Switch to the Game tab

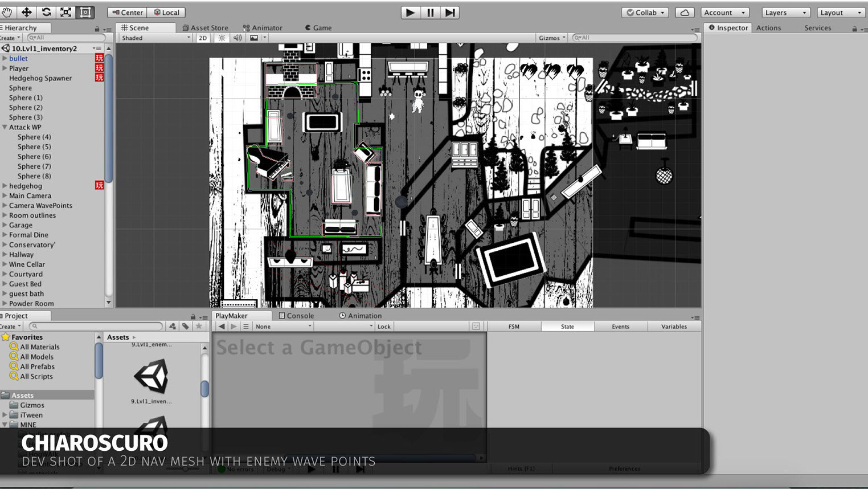(319, 27)
